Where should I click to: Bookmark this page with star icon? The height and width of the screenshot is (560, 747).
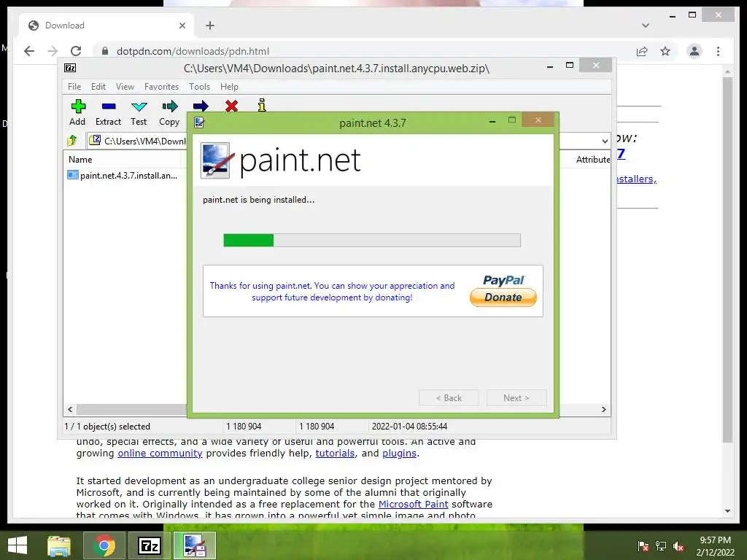click(x=665, y=51)
